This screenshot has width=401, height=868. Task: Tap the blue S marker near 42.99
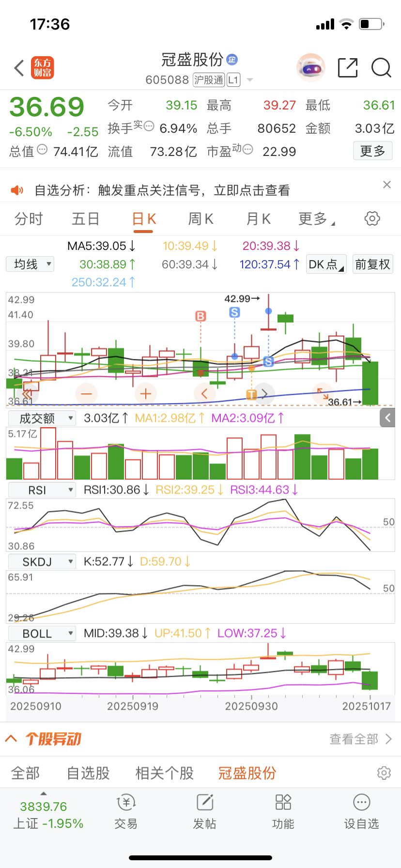point(234,312)
